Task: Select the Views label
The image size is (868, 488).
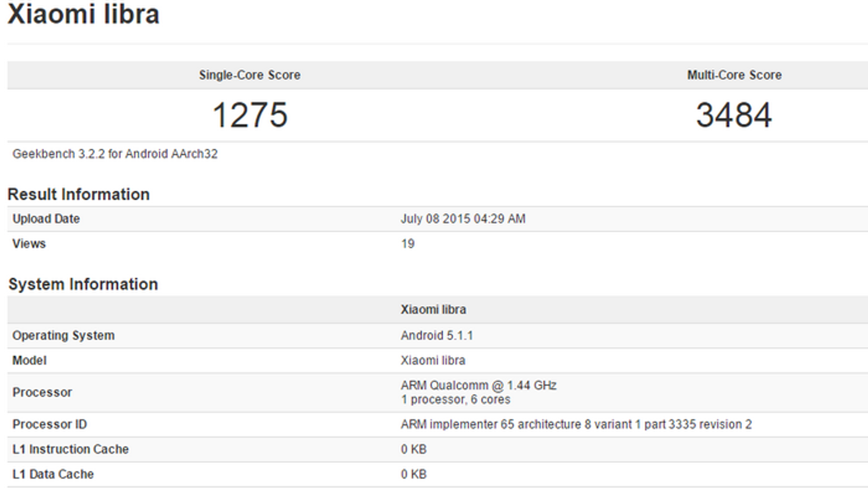Action: (x=29, y=244)
